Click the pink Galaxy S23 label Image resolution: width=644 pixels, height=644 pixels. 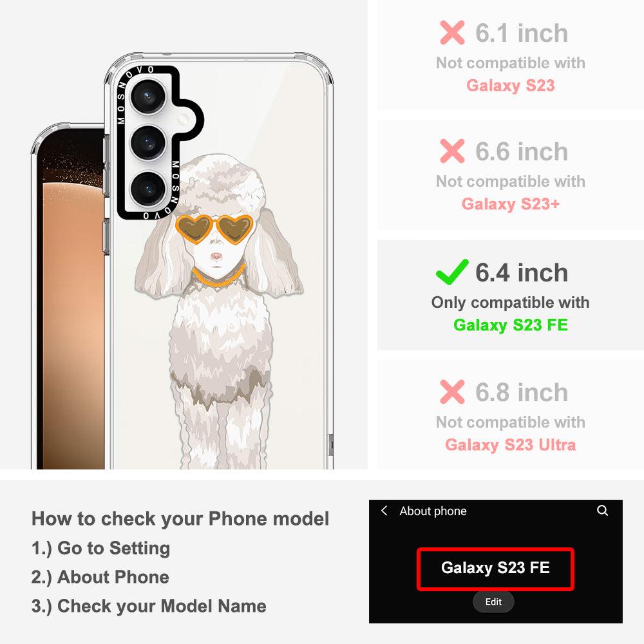click(x=511, y=86)
